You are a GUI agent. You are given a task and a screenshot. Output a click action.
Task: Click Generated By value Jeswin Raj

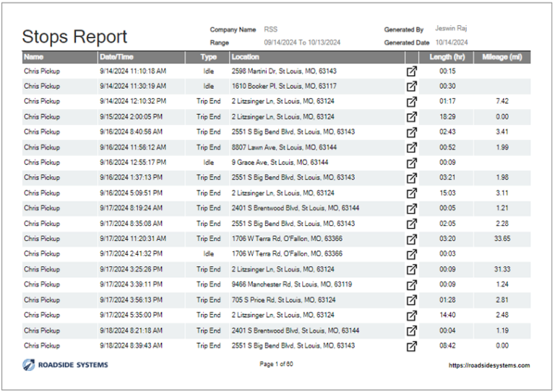451,28
